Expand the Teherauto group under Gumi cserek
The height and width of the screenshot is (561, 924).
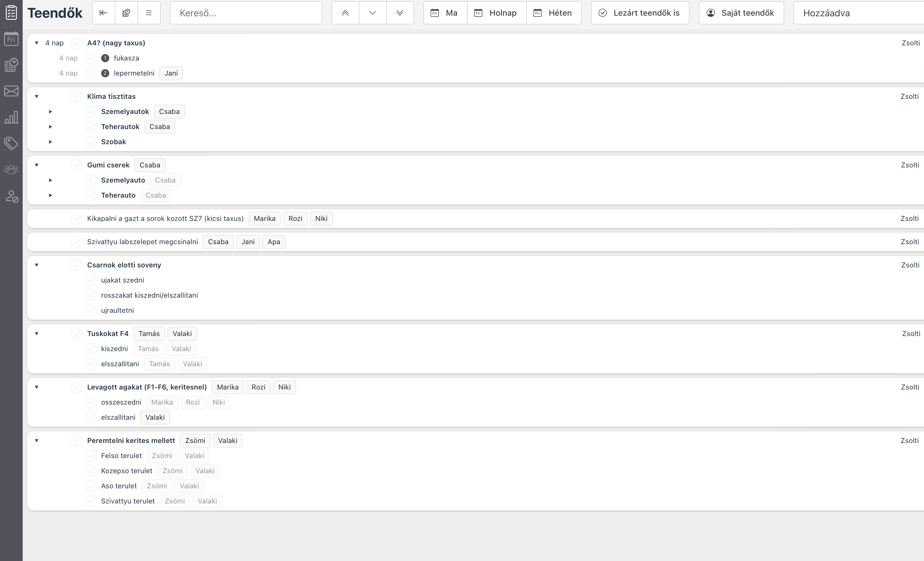click(51, 196)
